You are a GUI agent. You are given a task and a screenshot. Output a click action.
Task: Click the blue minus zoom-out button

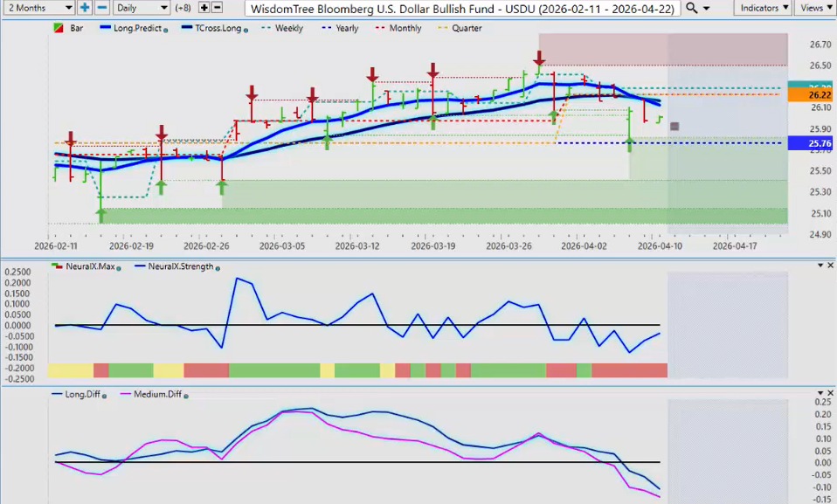tap(101, 7)
